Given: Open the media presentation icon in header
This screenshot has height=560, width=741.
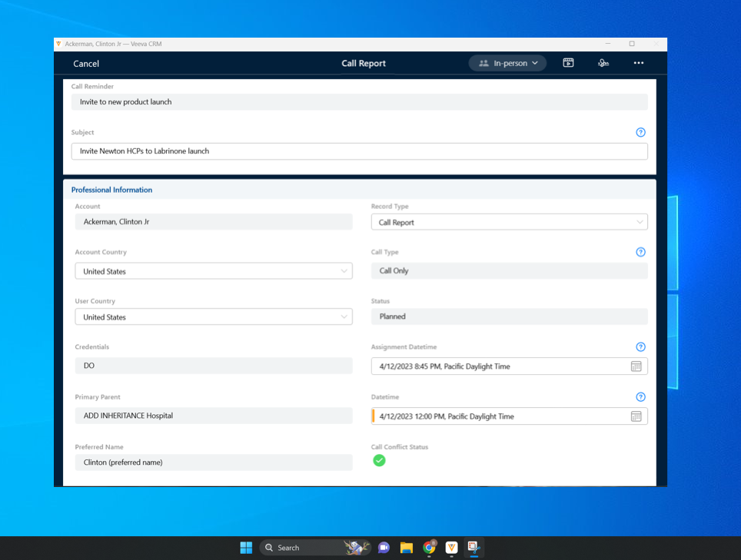Looking at the screenshot, I should click(568, 63).
